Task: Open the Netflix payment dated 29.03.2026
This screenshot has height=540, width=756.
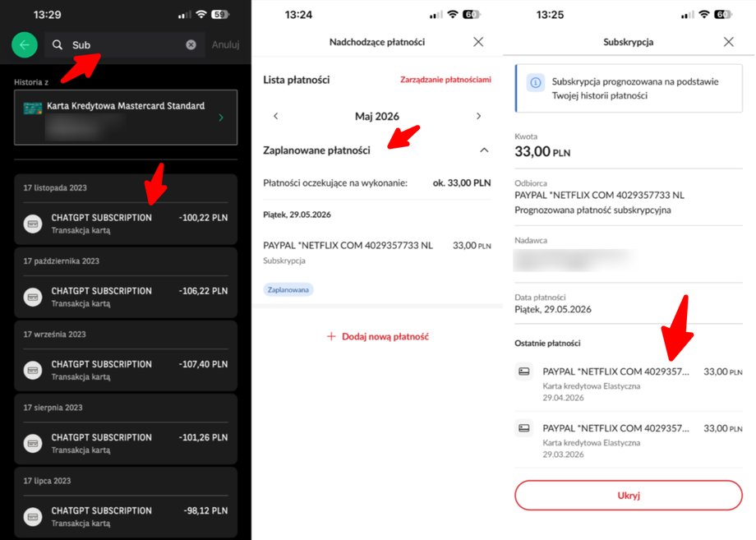Action: 629,441
